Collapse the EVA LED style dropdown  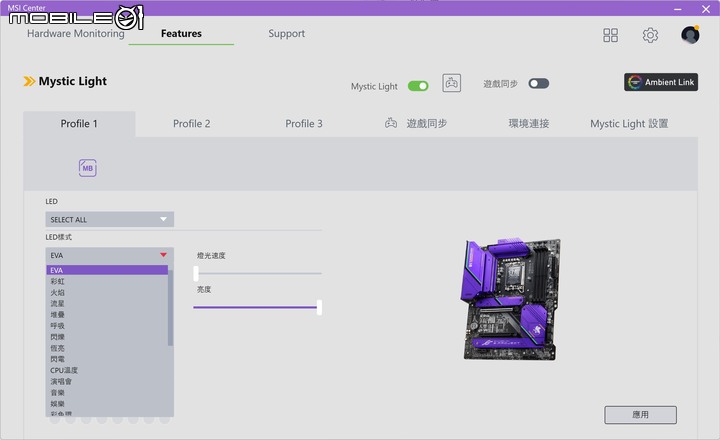coord(109,255)
